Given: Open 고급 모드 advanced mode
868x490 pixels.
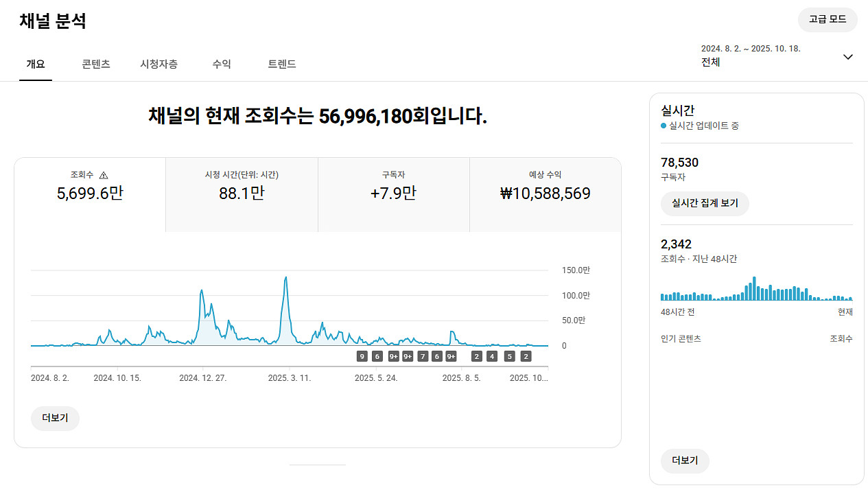Looking at the screenshot, I should 827,19.
